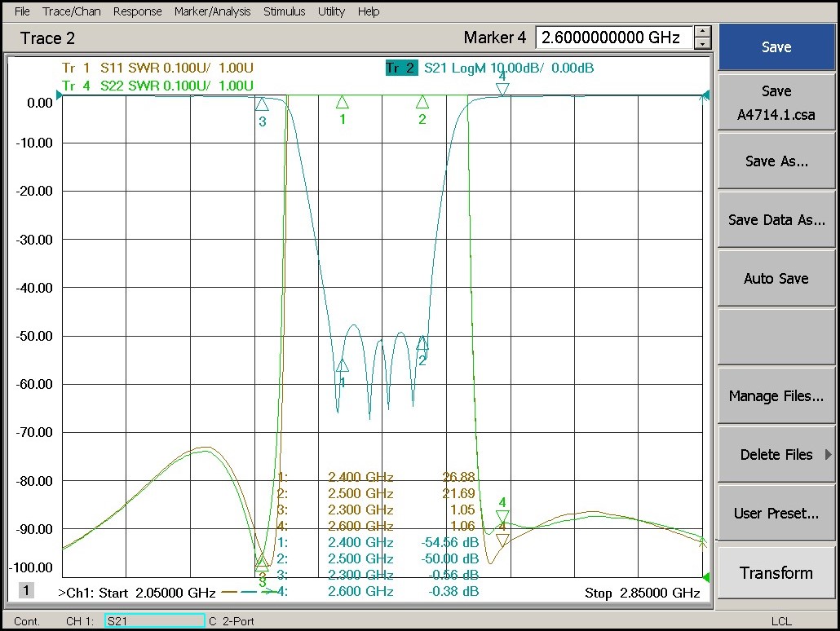840x631 pixels.
Task: Open the Utility menu
Action: click(x=331, y=11)
